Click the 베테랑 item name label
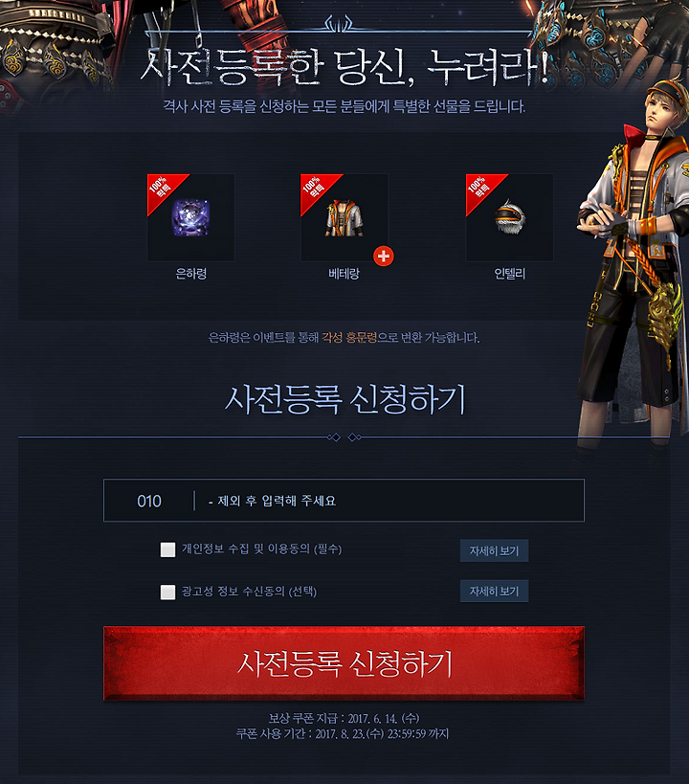Viewport: 689px width, 784px height. [x=344, y=274]
